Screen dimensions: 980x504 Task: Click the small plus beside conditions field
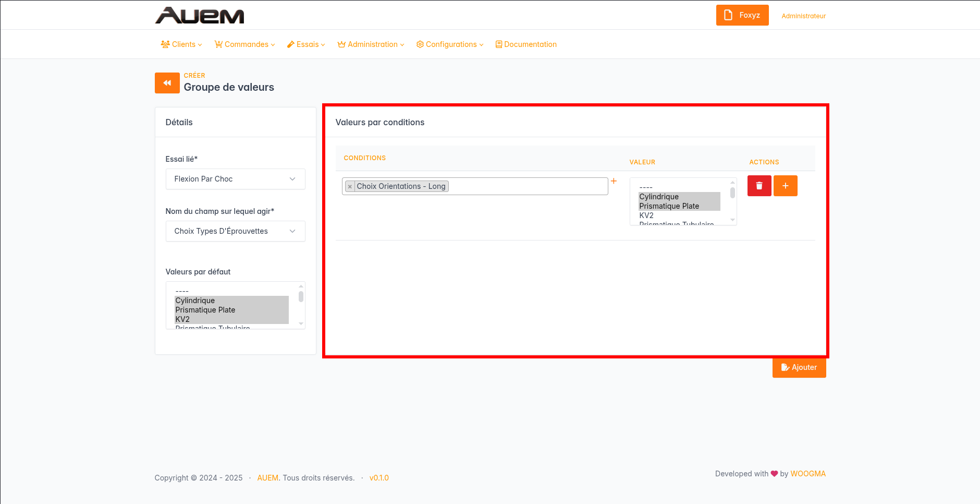614,181
